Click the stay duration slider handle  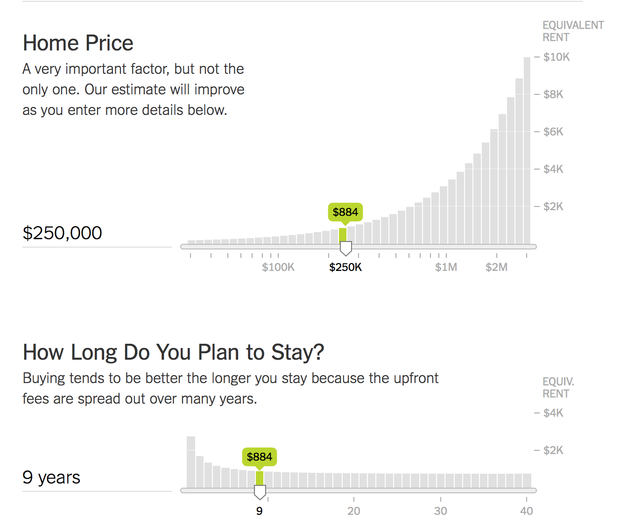(260, 491)
